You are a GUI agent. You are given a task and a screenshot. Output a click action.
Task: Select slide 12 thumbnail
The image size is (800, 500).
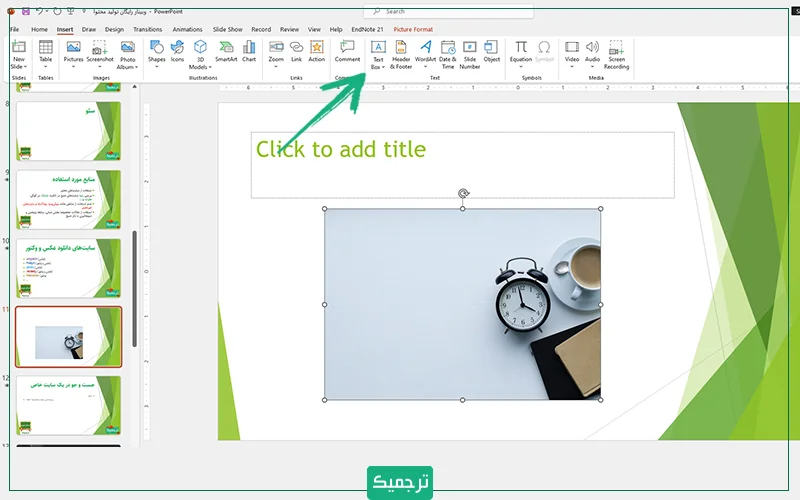(68, 406)
